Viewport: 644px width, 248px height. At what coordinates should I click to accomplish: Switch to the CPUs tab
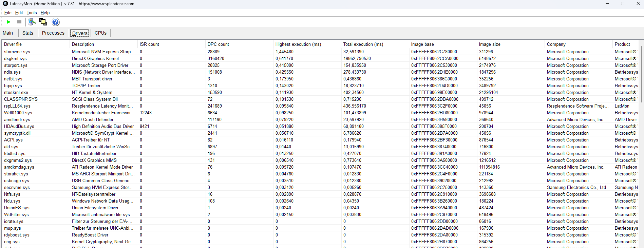pos(100,33)
